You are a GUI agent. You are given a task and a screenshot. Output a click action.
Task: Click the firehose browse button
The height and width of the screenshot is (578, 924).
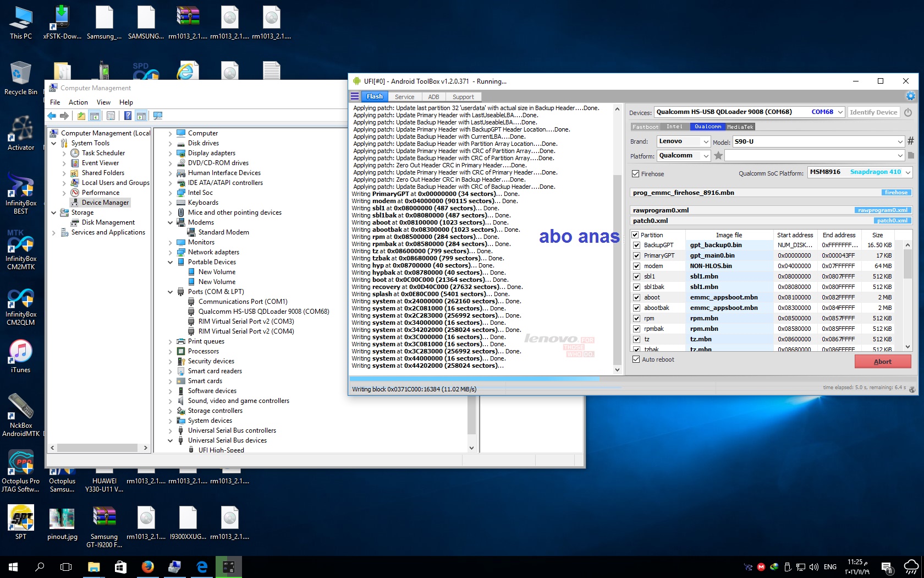(896, 193)
